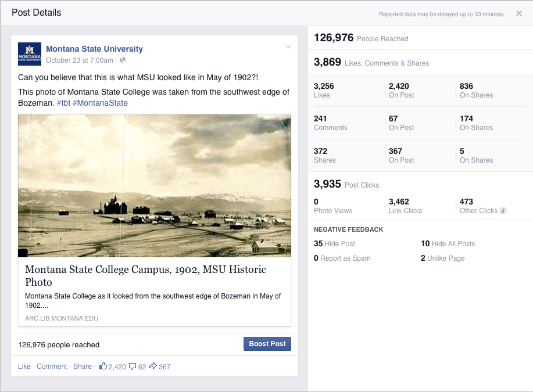Click the October 23 at 7:00am timestamp

[x=80, y=60]
